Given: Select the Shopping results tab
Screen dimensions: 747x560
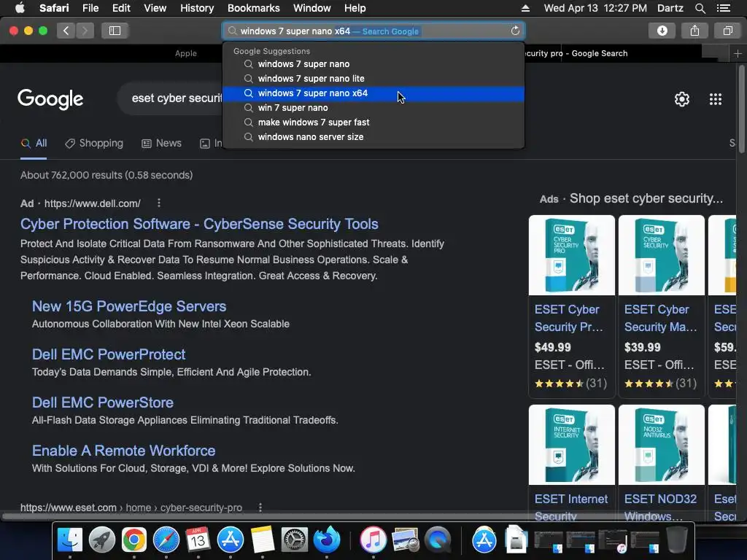Looking at the screenshot, I should pyautogui.click(x=94, y=144).
